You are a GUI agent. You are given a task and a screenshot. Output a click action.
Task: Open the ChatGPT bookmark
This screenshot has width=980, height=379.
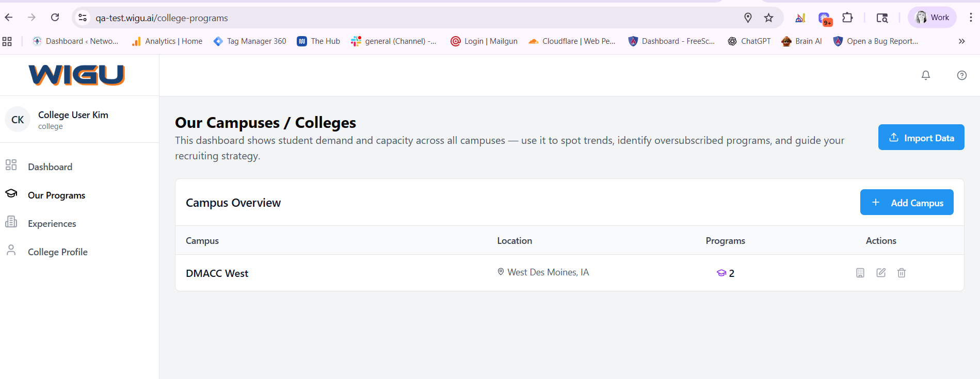tap(749, 41)
